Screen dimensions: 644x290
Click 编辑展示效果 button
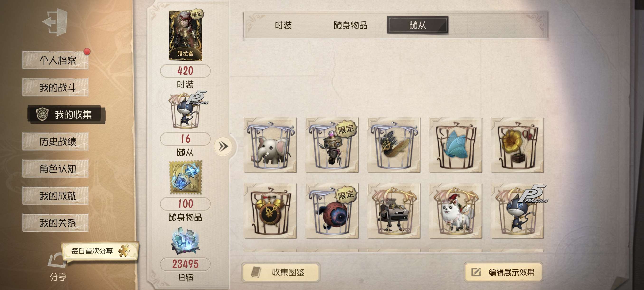(x=503, y=272)
